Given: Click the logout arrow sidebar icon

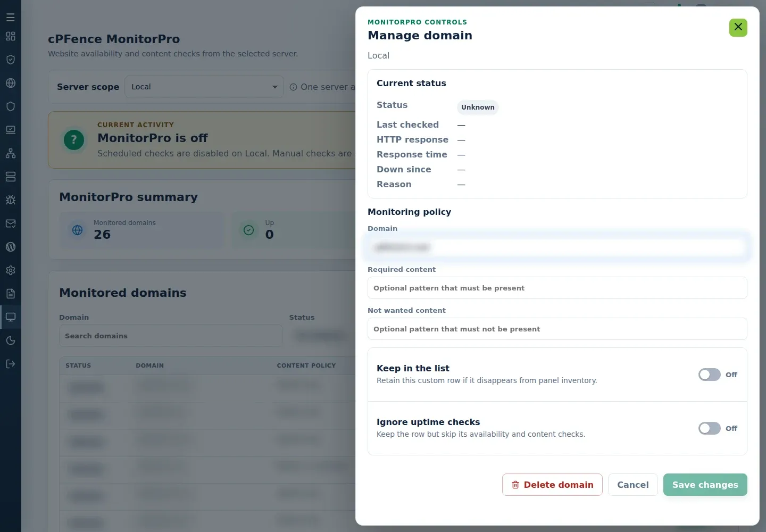Looking at the screenshot, I should tap(11, 364).
